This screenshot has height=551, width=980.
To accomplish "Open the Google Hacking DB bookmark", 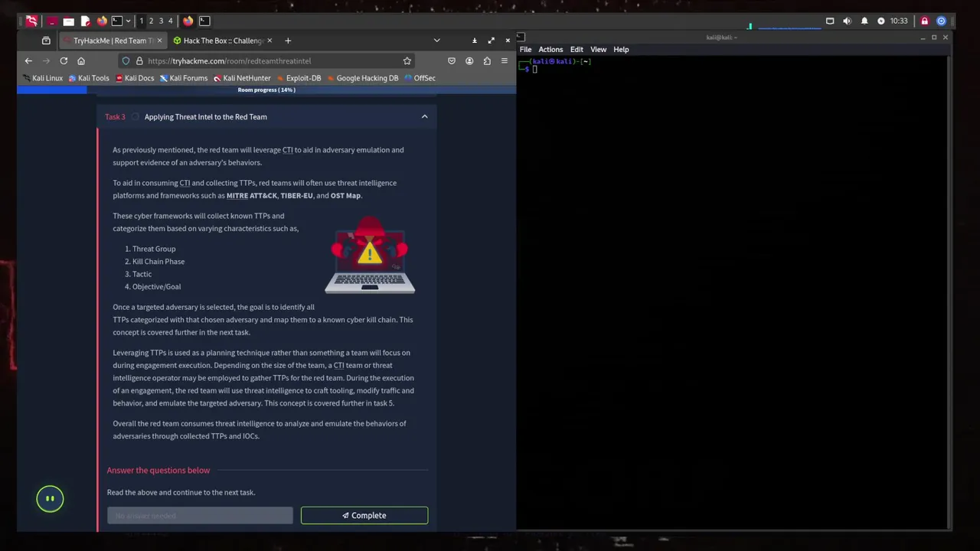I will click(x=362, y=78).
